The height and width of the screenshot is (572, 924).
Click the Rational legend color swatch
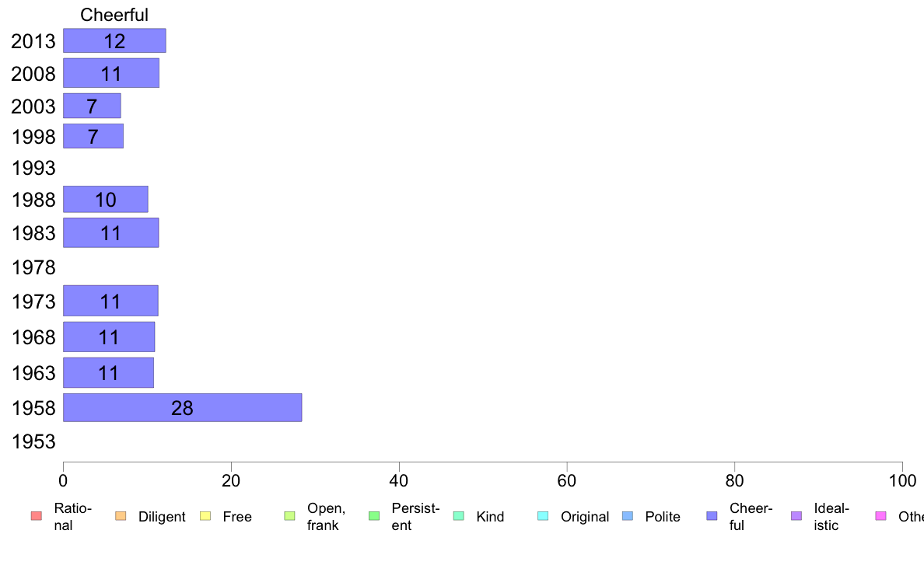pyautogui.click(x=37, y=517)
